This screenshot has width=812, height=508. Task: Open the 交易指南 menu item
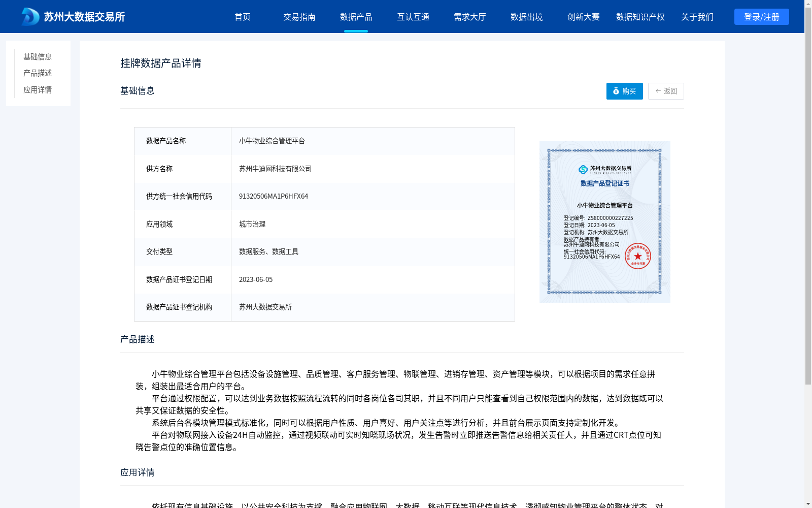299,17
